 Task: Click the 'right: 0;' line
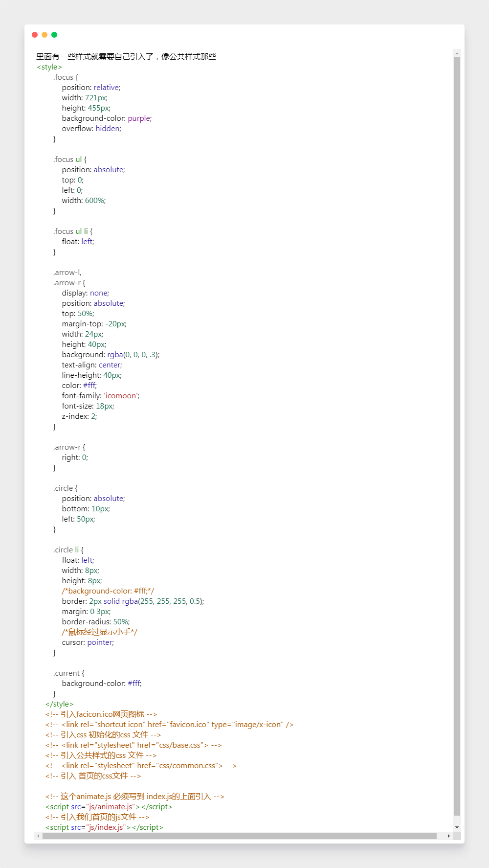point(75,457)
